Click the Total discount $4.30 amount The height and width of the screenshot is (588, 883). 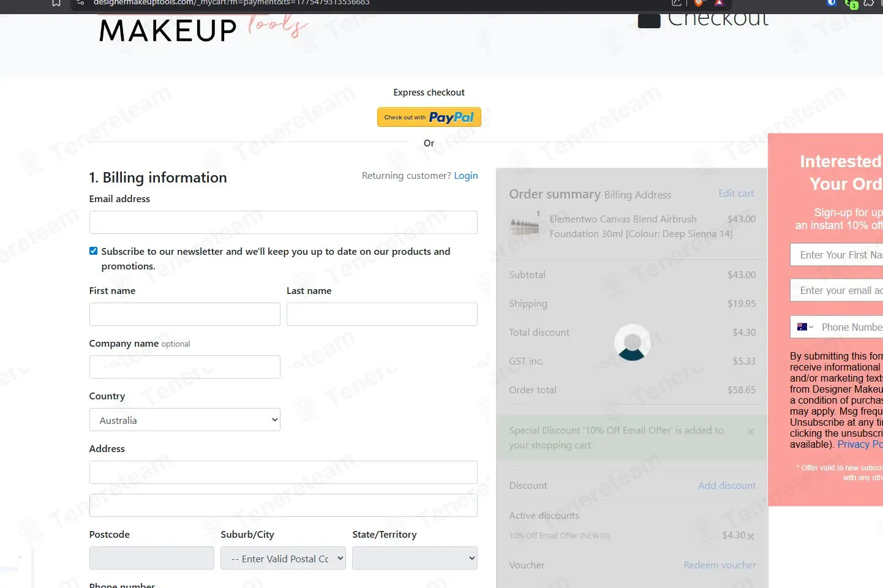coord(744,333)
